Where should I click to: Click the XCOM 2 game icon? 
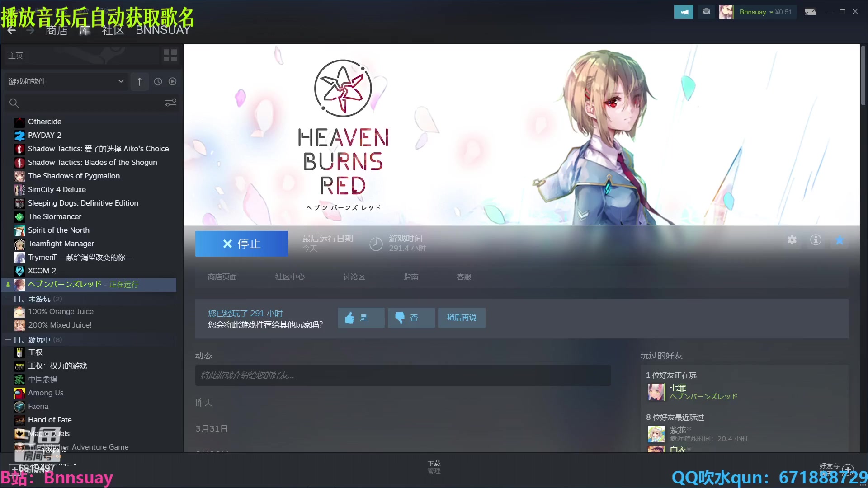19,271
